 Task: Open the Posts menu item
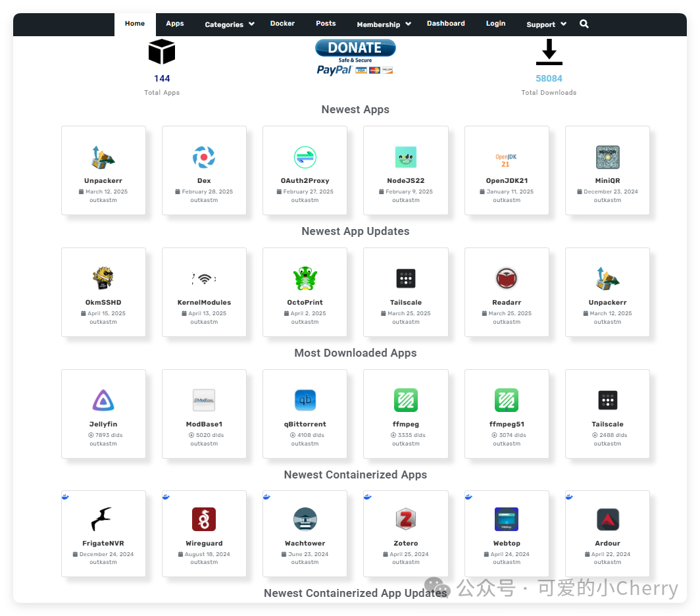pos(326,24)
